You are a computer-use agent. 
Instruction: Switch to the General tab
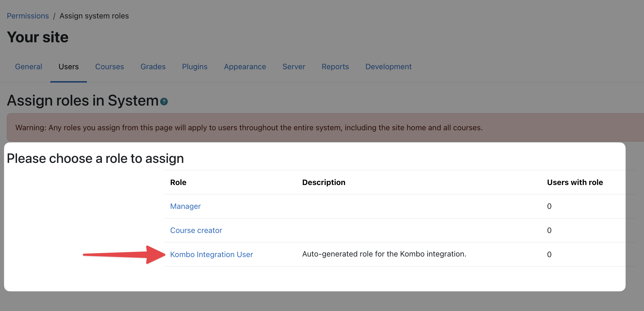(x=28, y=67)
